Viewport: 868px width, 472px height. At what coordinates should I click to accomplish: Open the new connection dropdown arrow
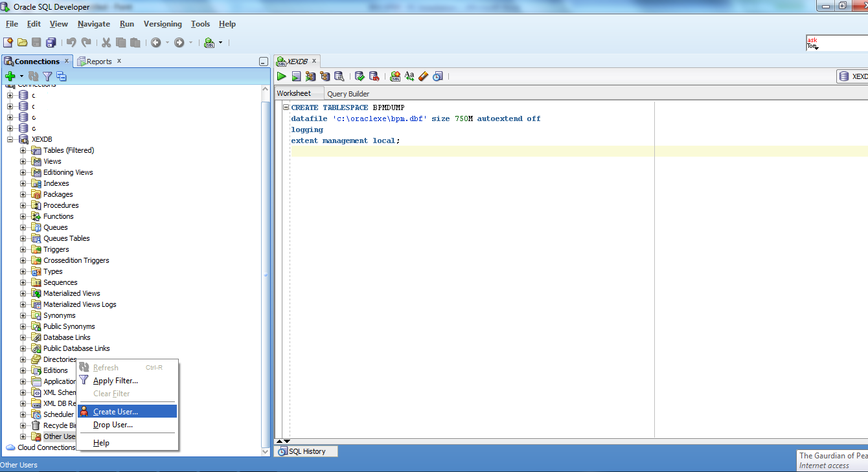tap(20, 76)
